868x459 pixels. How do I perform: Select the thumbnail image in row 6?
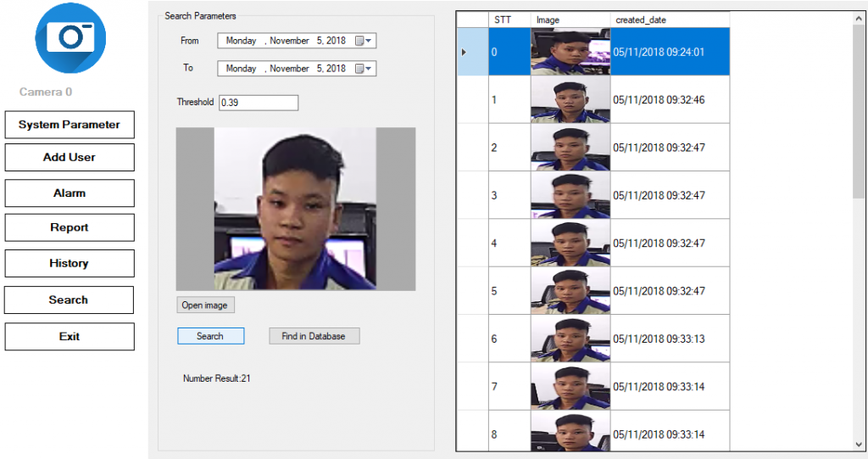click(570, 339)
